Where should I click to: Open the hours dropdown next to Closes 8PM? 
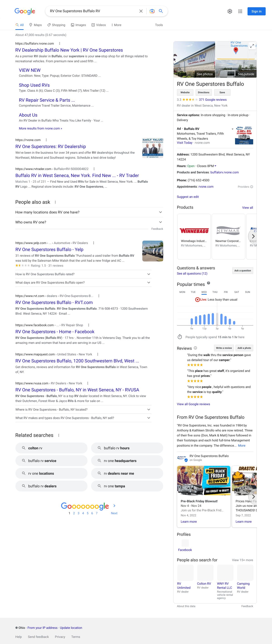(216, 166)
